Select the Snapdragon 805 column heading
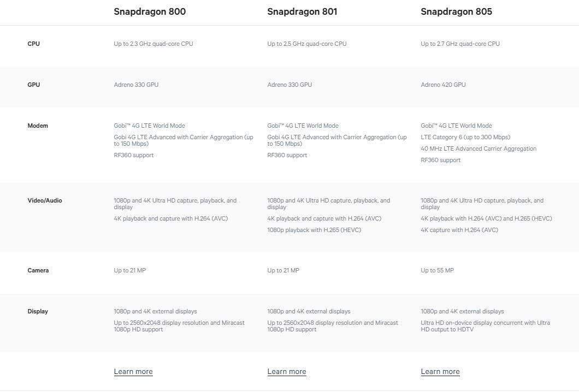 point(456,12)
